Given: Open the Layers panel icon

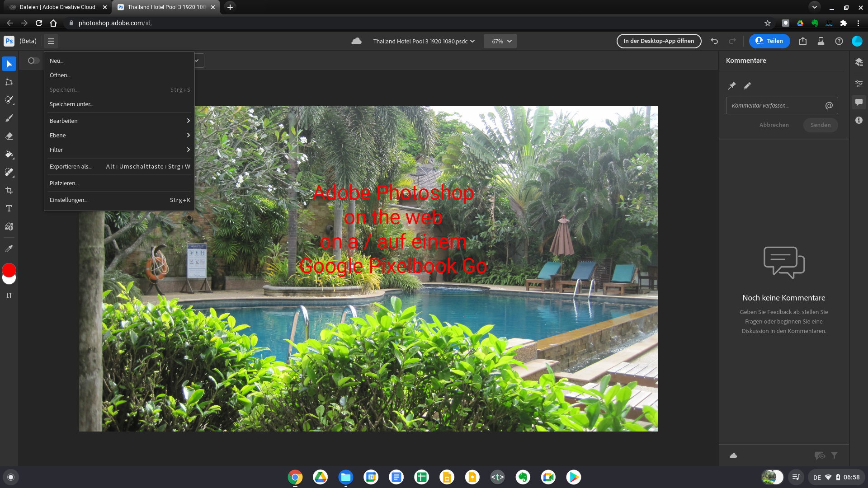Looking at the screenshot, I should coord(859,62).
